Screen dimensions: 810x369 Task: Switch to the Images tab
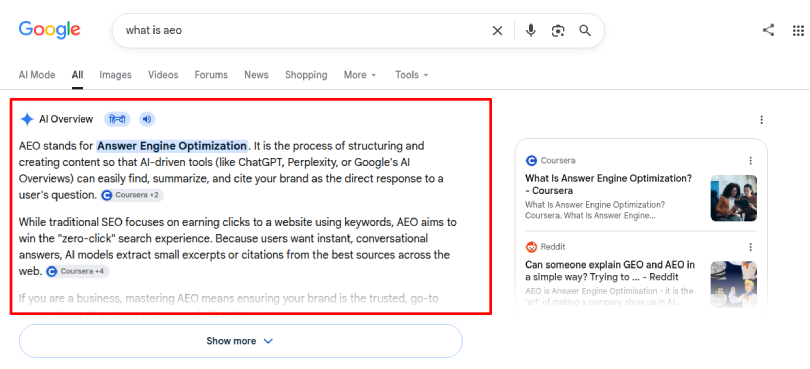point(115,75)
